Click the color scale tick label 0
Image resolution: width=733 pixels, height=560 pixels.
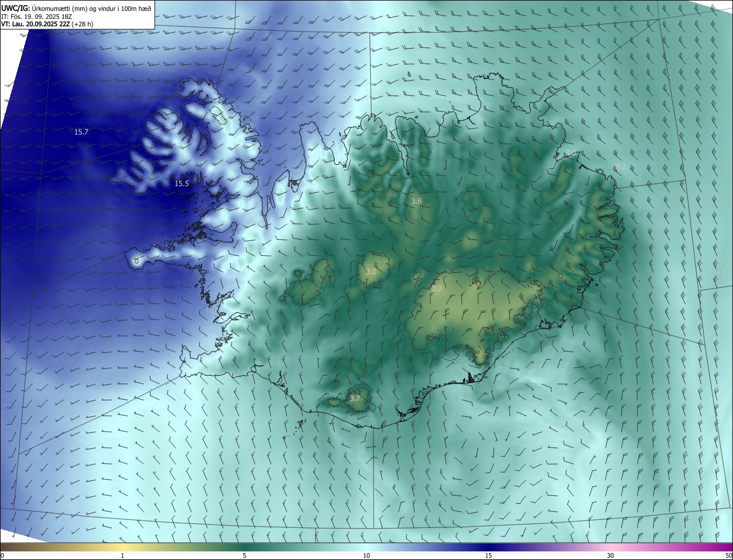2,555
